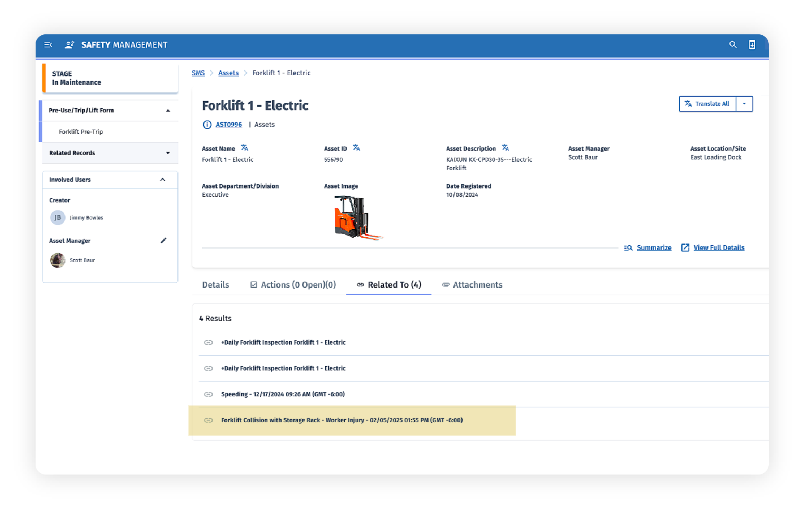Expand the Related Records section
Viewport: 812px width, 522px height.
coord(168,153)
